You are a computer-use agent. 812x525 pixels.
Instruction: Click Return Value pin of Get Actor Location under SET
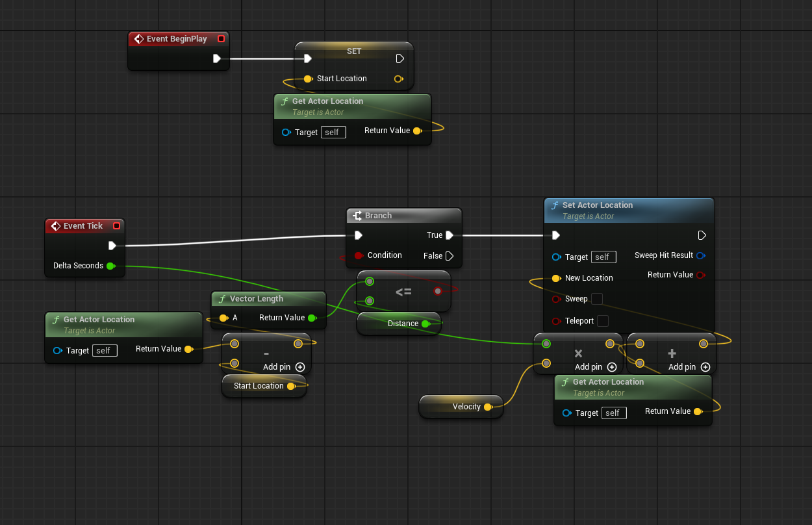pyautogui.click(x=417, y=131)
